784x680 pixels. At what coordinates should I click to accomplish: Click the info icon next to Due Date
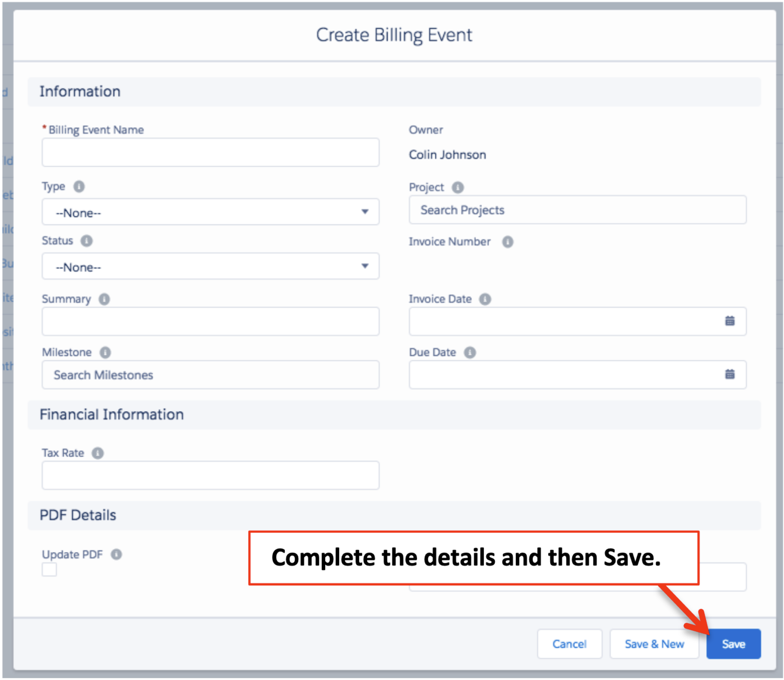(x=470, y=352)
